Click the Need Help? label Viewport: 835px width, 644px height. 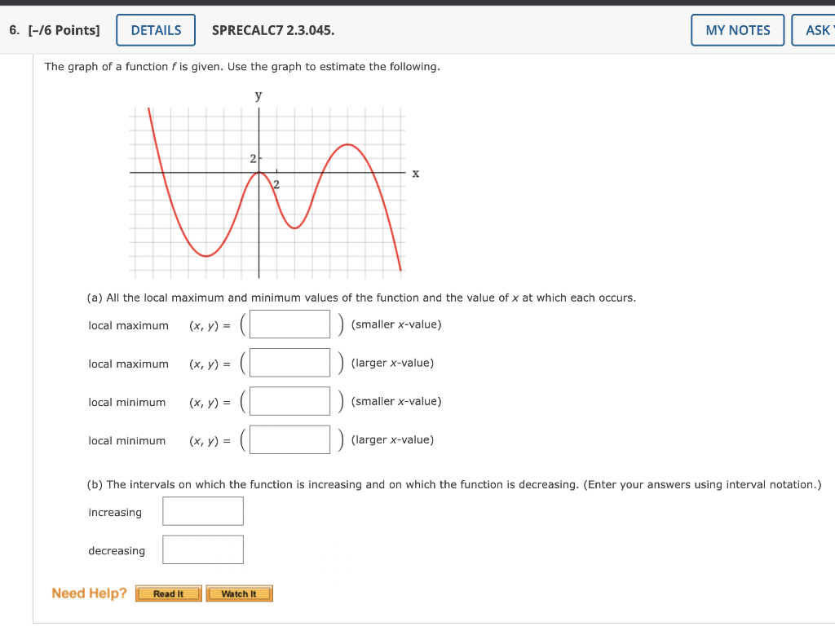pyautogui.click(x=88, y=593)
